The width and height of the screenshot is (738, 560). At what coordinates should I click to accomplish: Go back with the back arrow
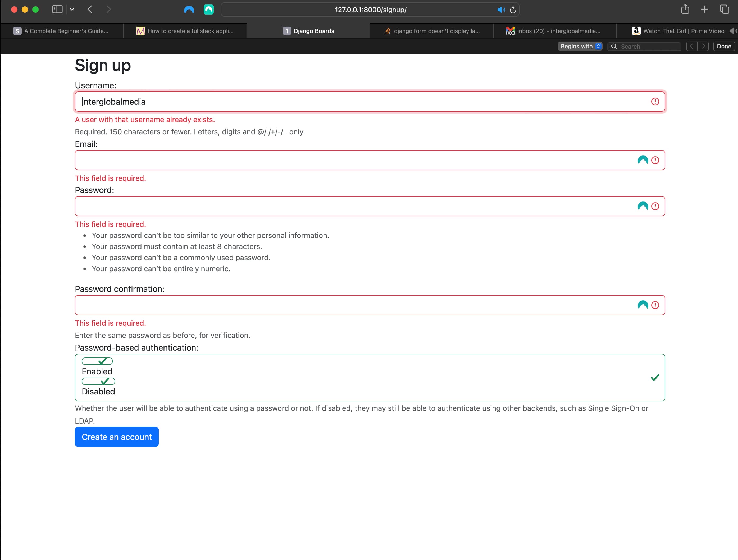pyautogui.click(x=90, y=9)
